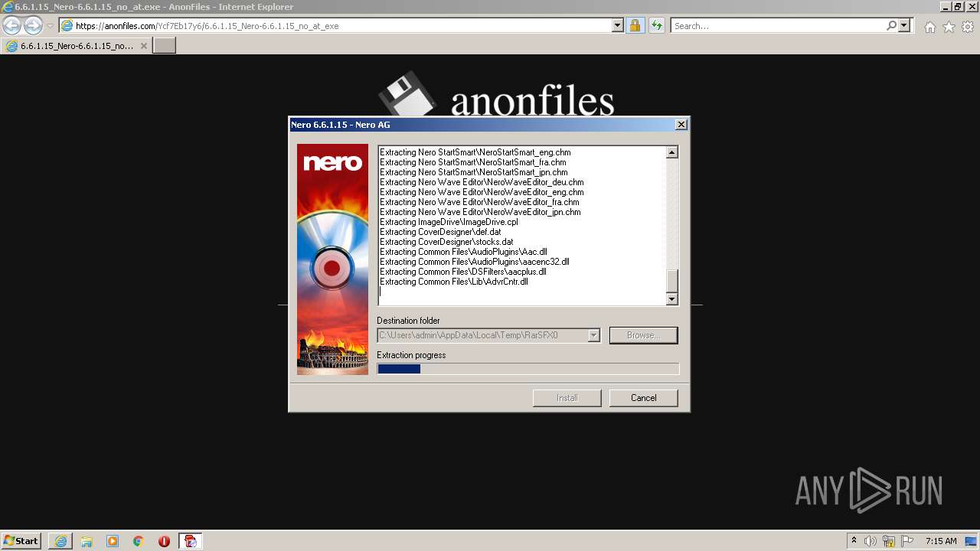Open a new blank tab

pos(165,46)
